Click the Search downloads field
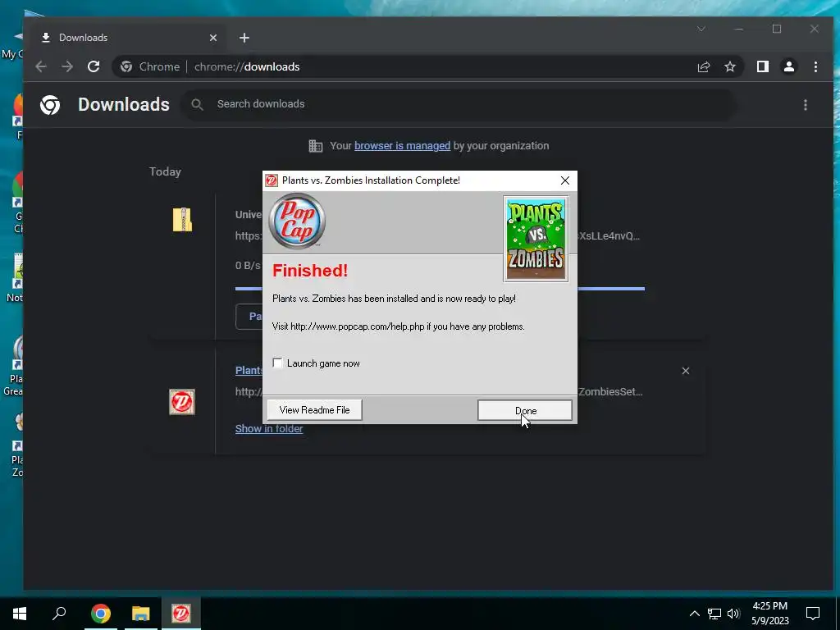This screenshot has height=630, width=840. [x=461, y=104]
